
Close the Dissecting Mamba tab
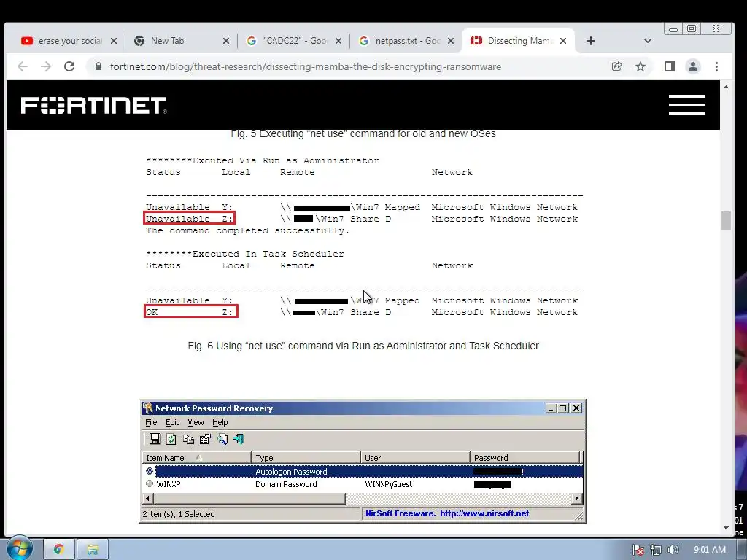(x=563, y=41)
